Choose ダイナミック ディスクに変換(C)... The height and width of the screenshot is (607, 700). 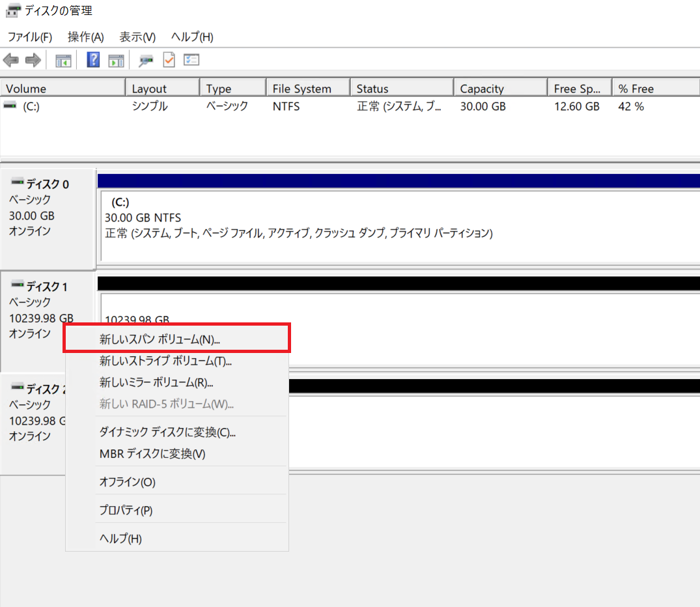(176, 432)
